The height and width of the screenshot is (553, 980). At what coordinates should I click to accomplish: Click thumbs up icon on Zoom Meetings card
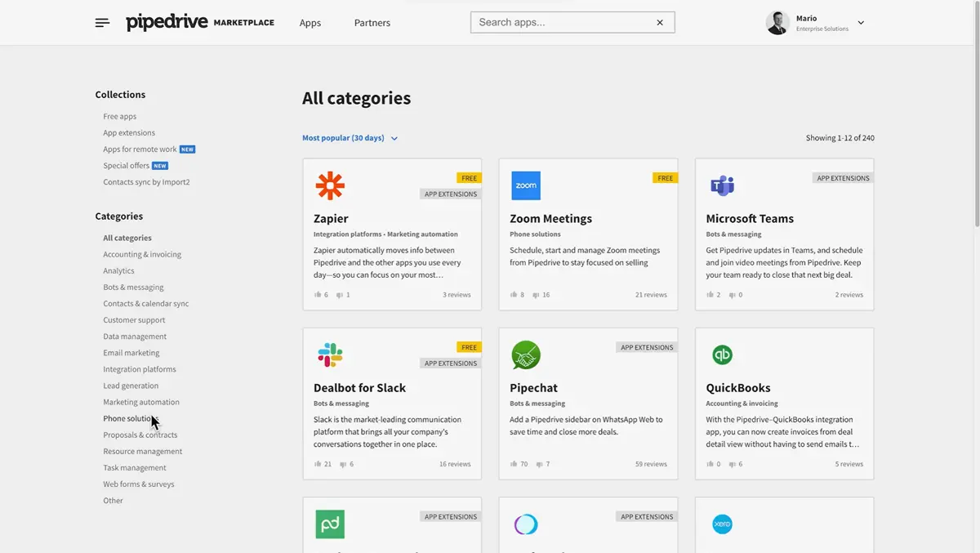pos(514,295)
